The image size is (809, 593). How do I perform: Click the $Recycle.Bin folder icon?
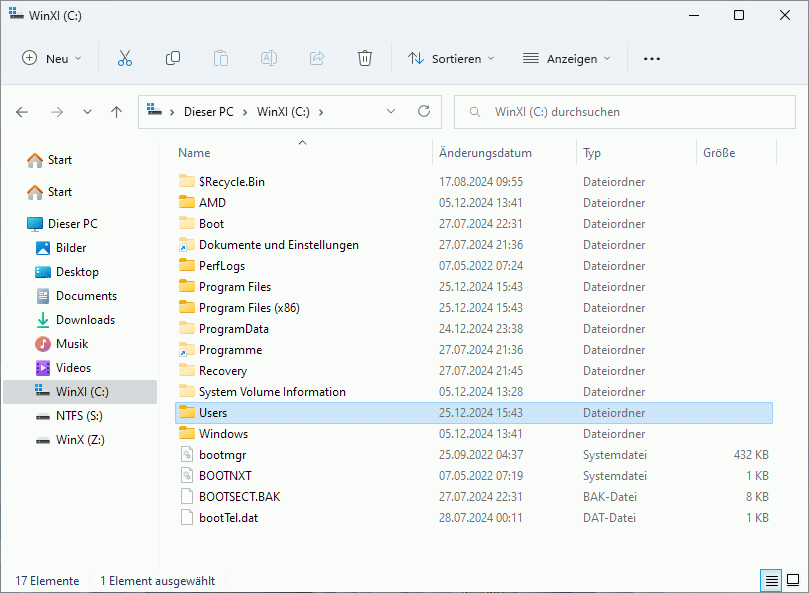(187, 181)
